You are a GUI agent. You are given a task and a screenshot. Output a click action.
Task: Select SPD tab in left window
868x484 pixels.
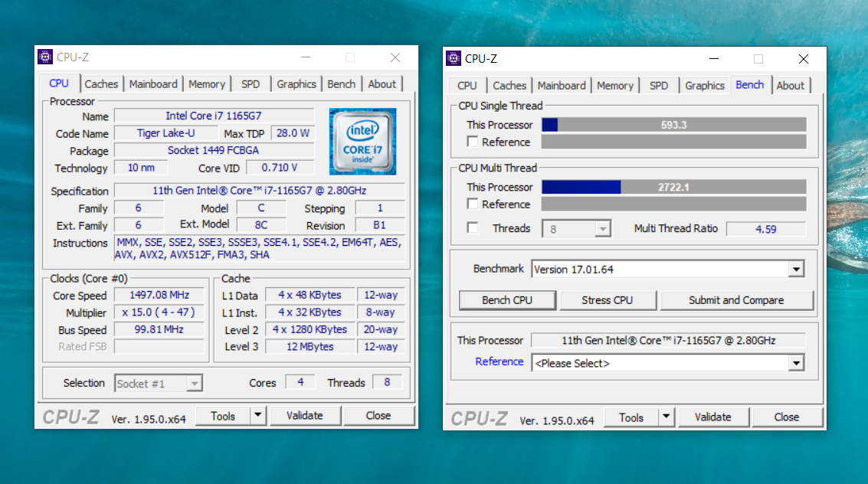[251, 84]
